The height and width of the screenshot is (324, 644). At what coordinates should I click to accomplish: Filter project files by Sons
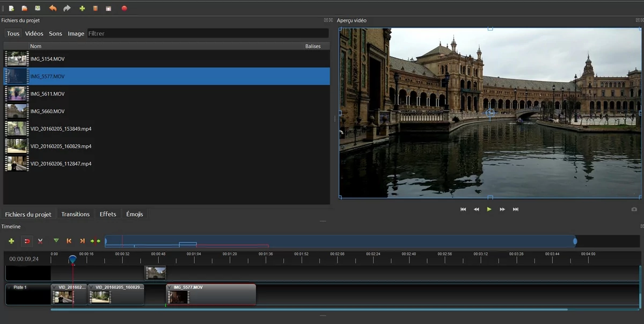coord(56,33)
